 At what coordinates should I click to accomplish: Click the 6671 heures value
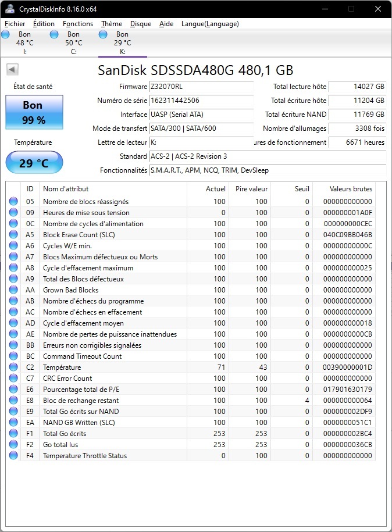tap(357, 142)
